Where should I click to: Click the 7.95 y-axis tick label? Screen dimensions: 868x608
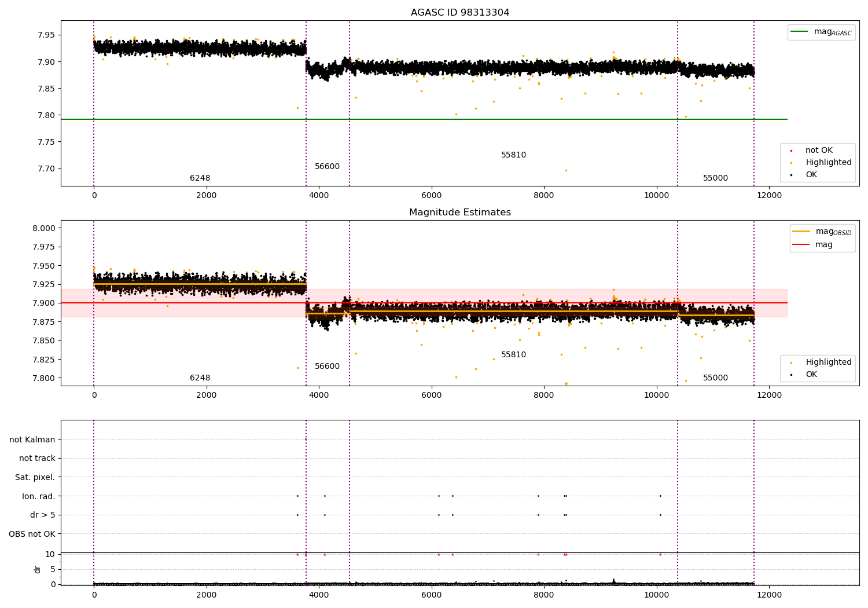point(46,35)
